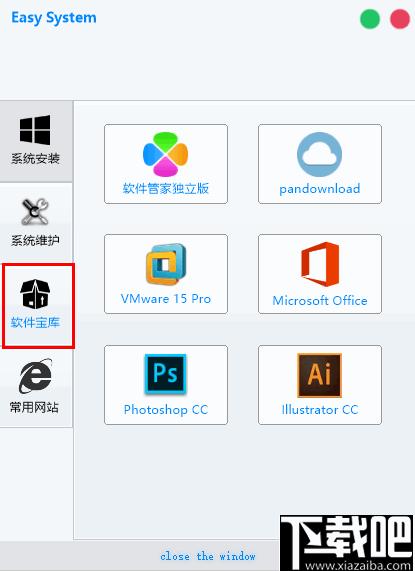Click the 软件宝库 sidebar label
This screenshot has height=571, width=415.
click(x=35, y=322)
